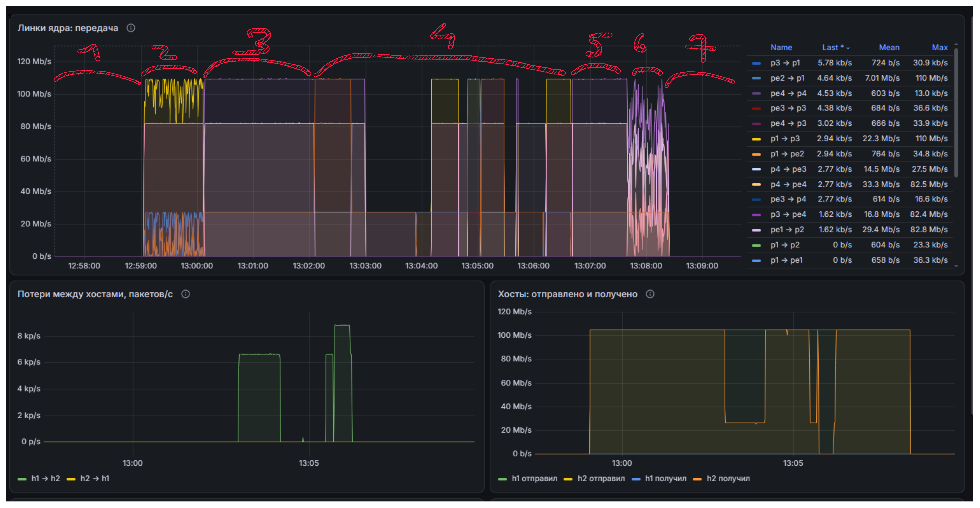Click info icon next to "Линки ядра: передача"

(131, 28)
